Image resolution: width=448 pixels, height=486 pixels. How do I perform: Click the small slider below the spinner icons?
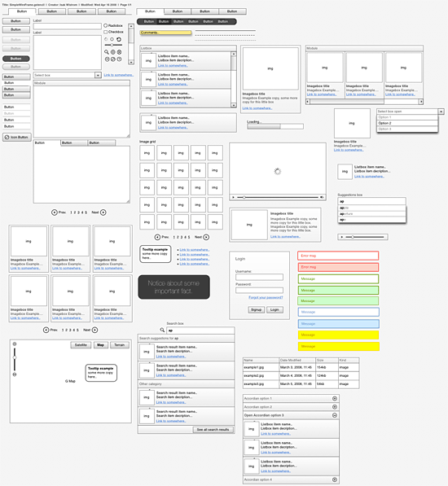(x=113, y=46)
